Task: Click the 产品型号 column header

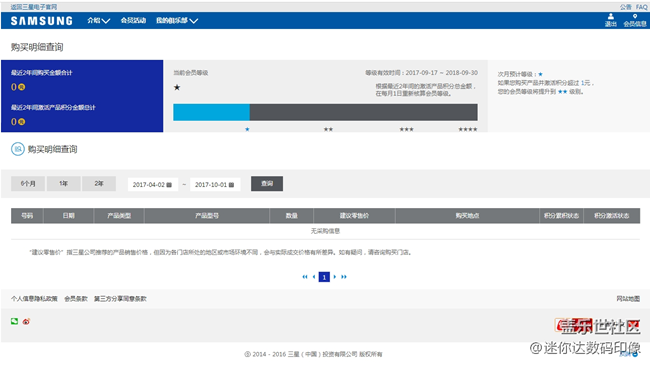Action: (x=207, y=216)
